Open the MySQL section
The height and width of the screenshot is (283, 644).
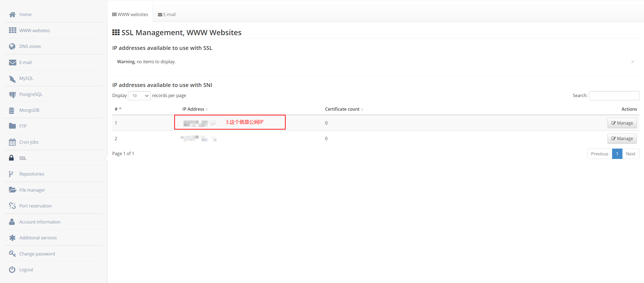pos(26,78)
